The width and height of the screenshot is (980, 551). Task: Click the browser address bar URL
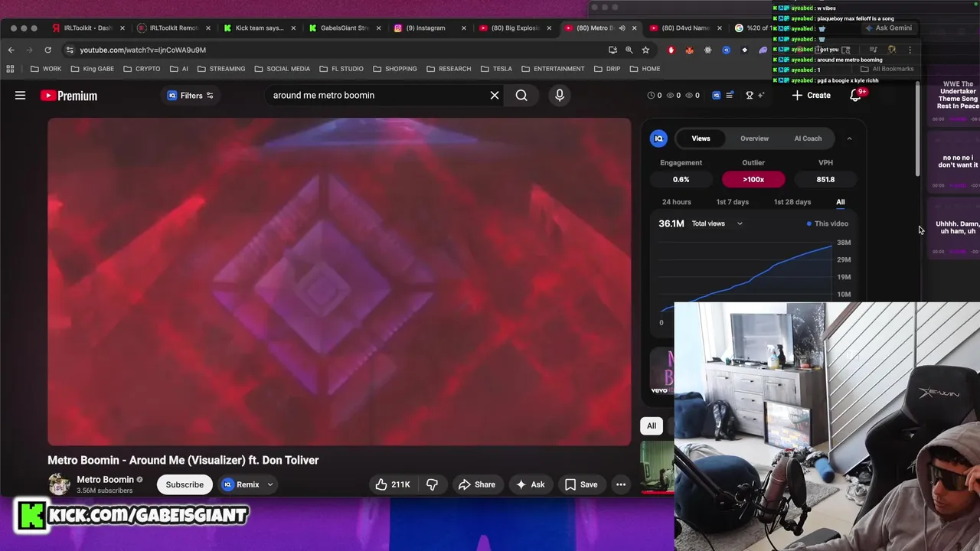click(x=142, y=50)
